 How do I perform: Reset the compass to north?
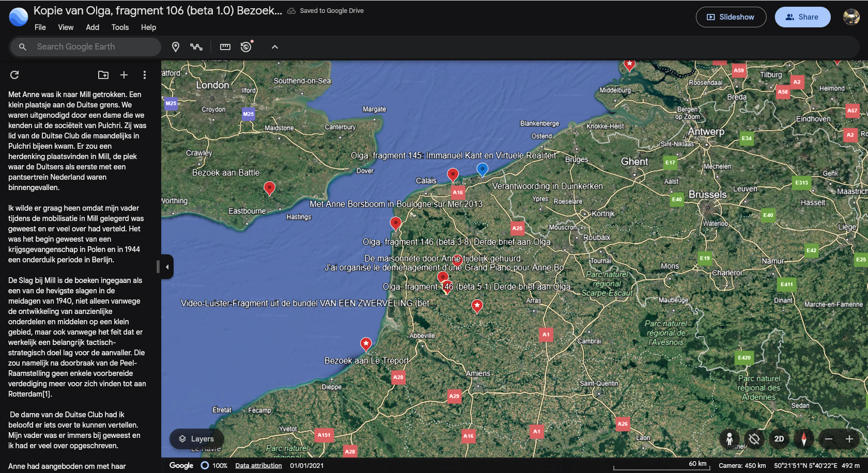803,439
